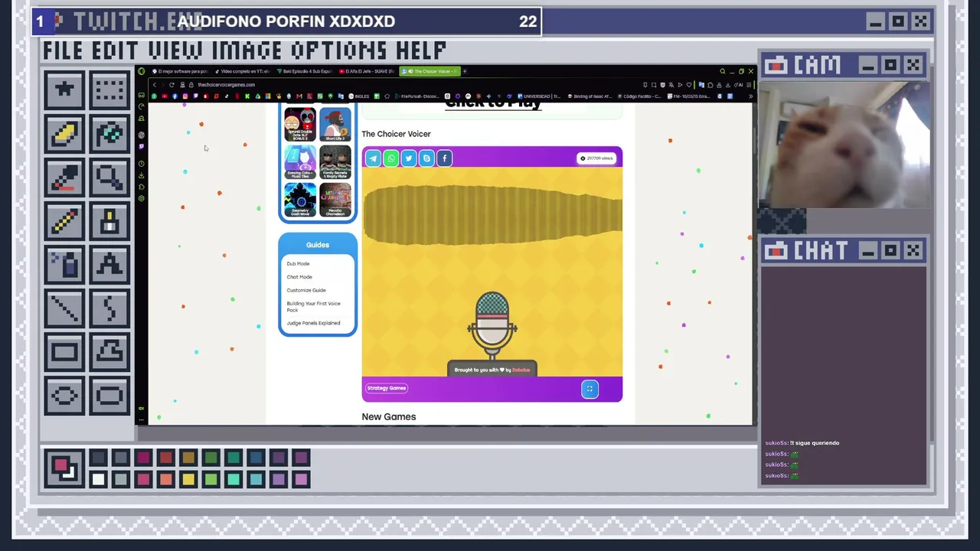
Task: Select the rectangle shape tool
Action: [64, 353]
